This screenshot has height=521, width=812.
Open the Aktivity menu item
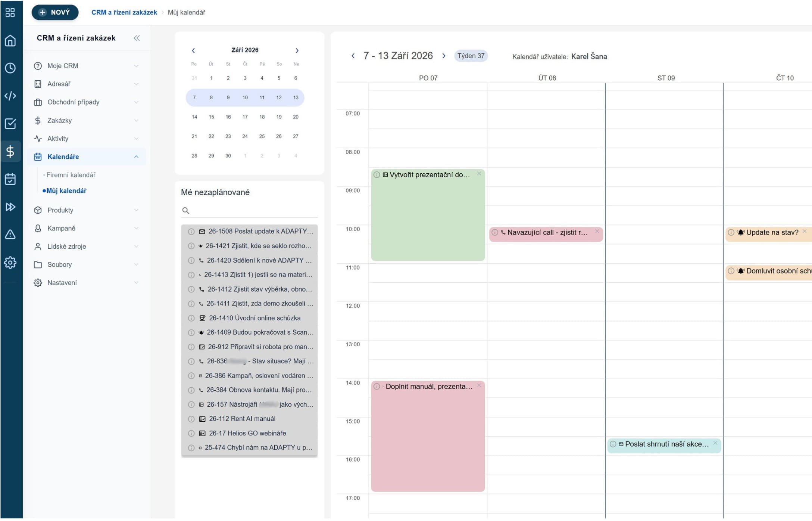86,139
